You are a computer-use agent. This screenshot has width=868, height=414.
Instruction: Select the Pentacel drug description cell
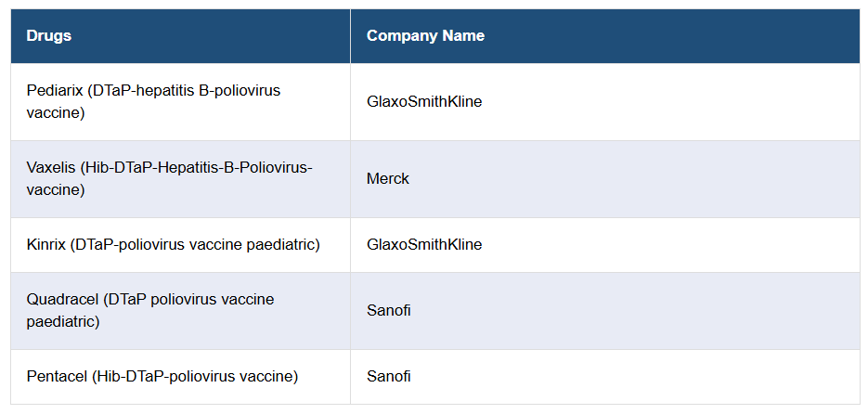pos(162,377)
